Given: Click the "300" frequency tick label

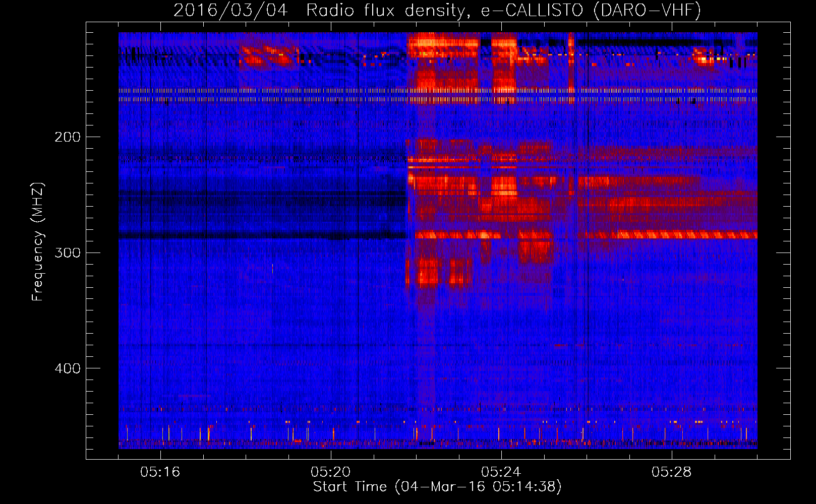Looking at the screenshot, I should click(68, 253).
